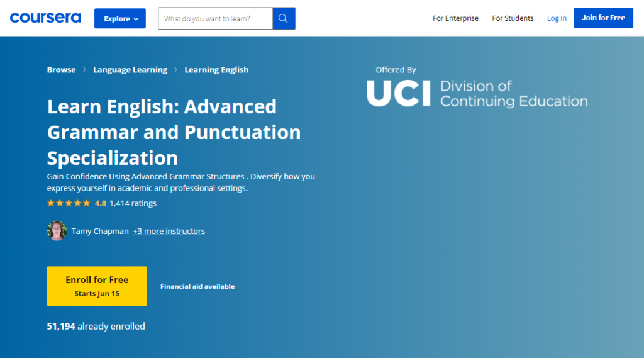This screenshot has width=644, height=358.
Task: Expand the +3 more instructors list
Action: (x=169, y=231)
